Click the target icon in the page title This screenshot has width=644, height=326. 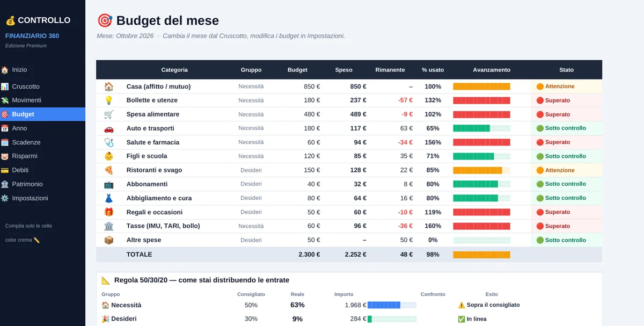(x=105, y=21)
